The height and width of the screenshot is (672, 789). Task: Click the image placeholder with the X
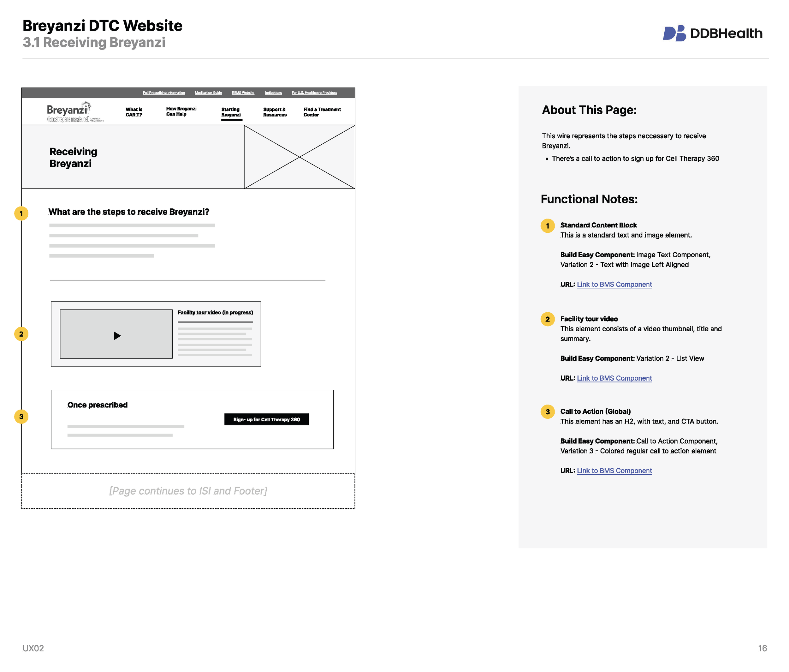[x=299, y=157]
